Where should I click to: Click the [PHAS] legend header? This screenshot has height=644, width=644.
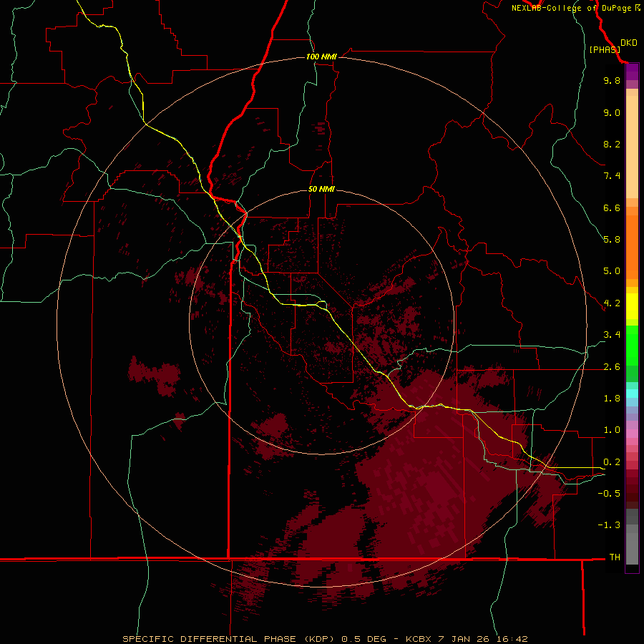coord(605,49)
